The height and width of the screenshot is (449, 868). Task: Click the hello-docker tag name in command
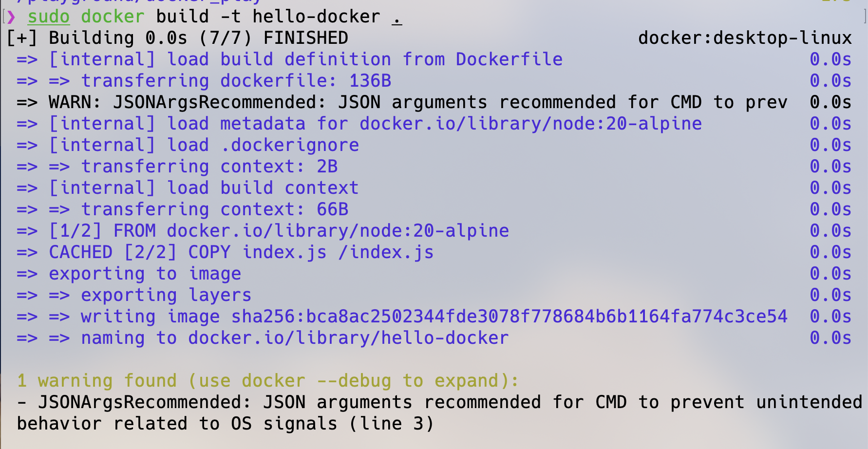click(x=316, y=17)
